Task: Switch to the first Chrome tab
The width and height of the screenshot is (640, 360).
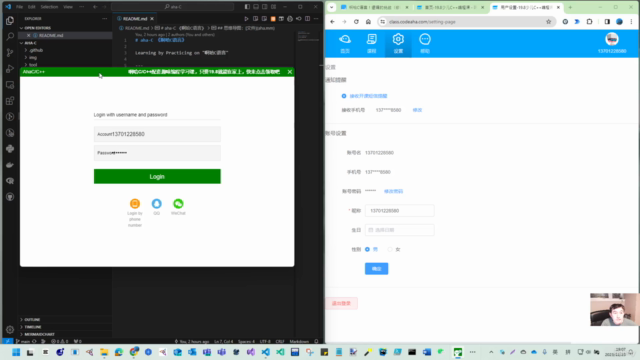Action: (375, 7)
